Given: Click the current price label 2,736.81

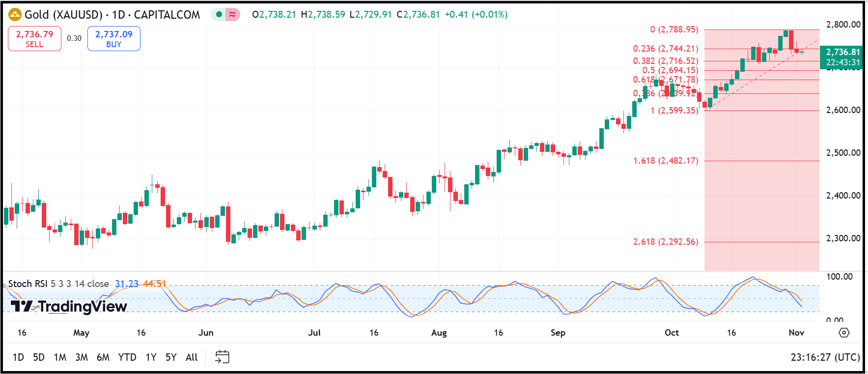Looking at the screenshot, I should click(x=842, y=52).
